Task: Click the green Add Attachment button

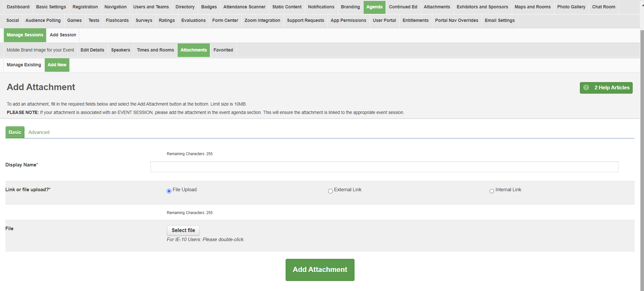Action: (x=320, y=270)
